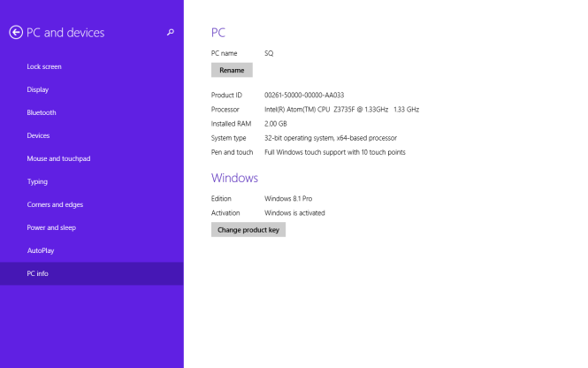This screenshot has height=368, width=588.
Task: Click Full Windows touch support text
Action: click(x=335, y=152)
